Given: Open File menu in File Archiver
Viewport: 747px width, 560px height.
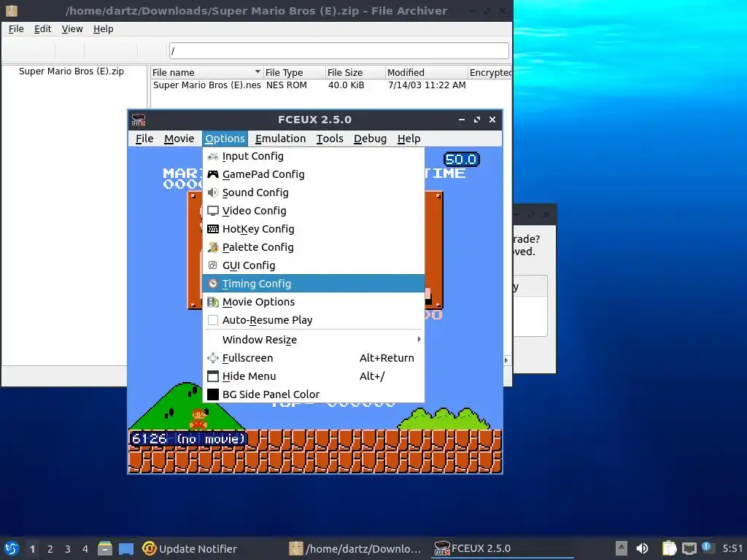Looking at the screenshot, I should [16, 29].
